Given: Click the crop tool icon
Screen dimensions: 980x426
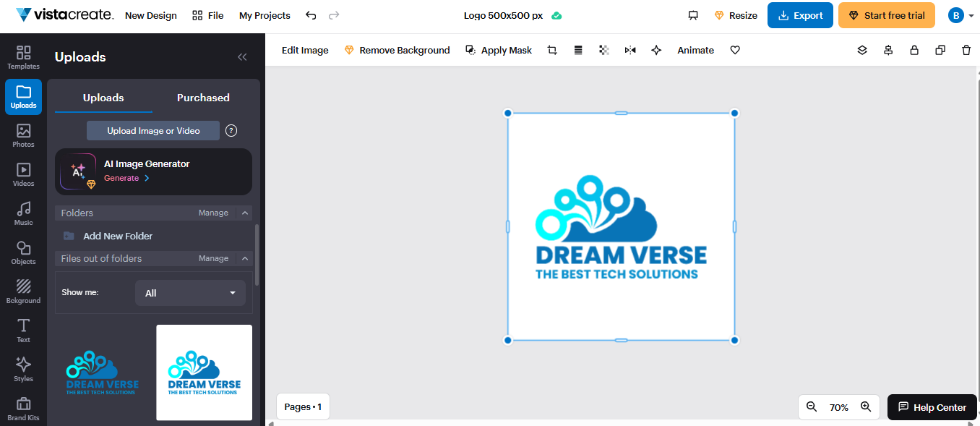Looking at the screenshot, I should coord(552,50).
